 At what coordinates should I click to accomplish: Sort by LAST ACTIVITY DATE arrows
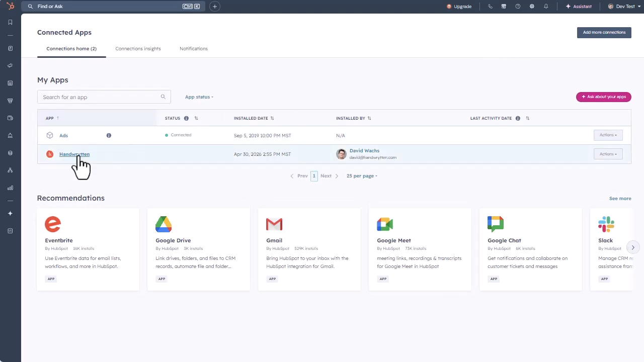tap(528, 118)
